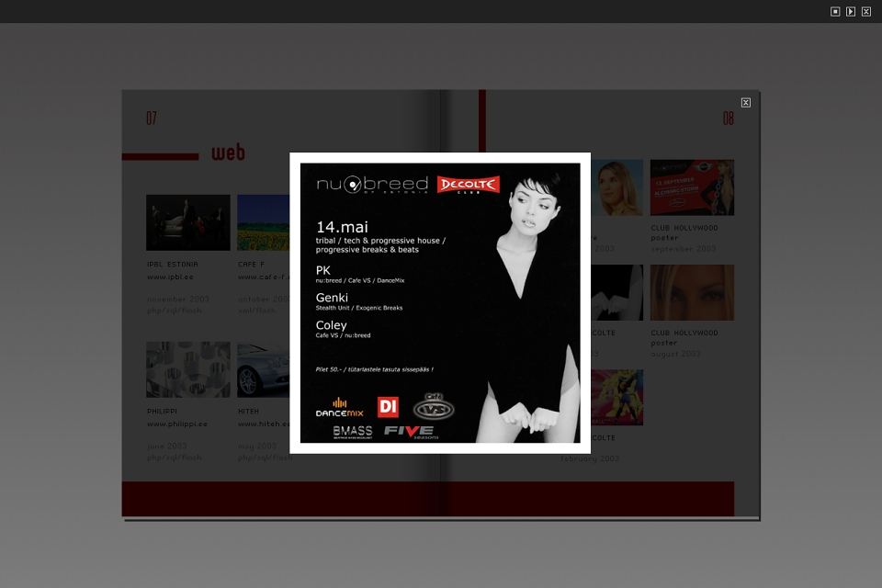
Task: Close the portfolio book with its X icon
Action: pyautogui.click(x=745, y=103)
